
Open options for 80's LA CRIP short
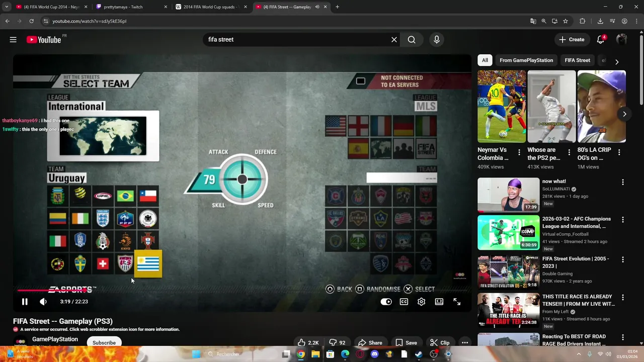[619, 152]
